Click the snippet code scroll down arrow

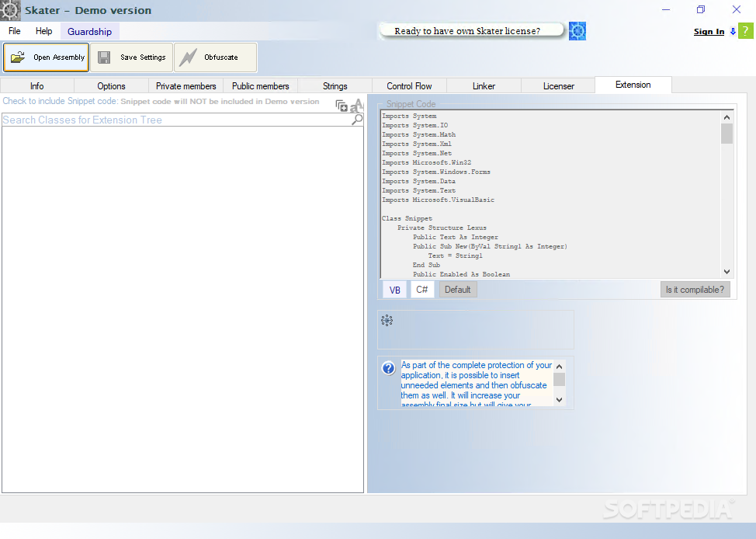click(727, 272)
